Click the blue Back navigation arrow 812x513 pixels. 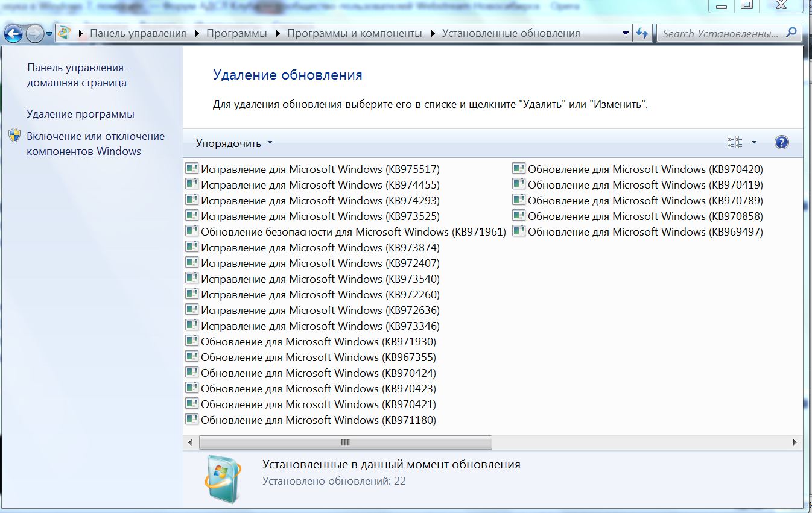click(x=13, y=33)
